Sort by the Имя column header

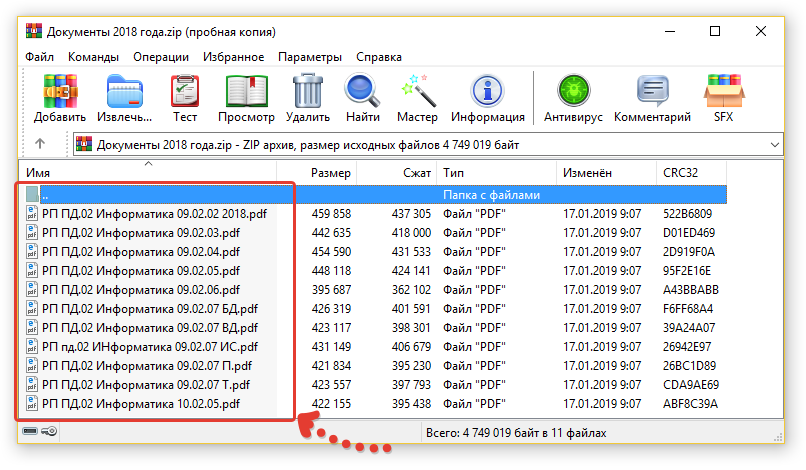coord(148,173)
